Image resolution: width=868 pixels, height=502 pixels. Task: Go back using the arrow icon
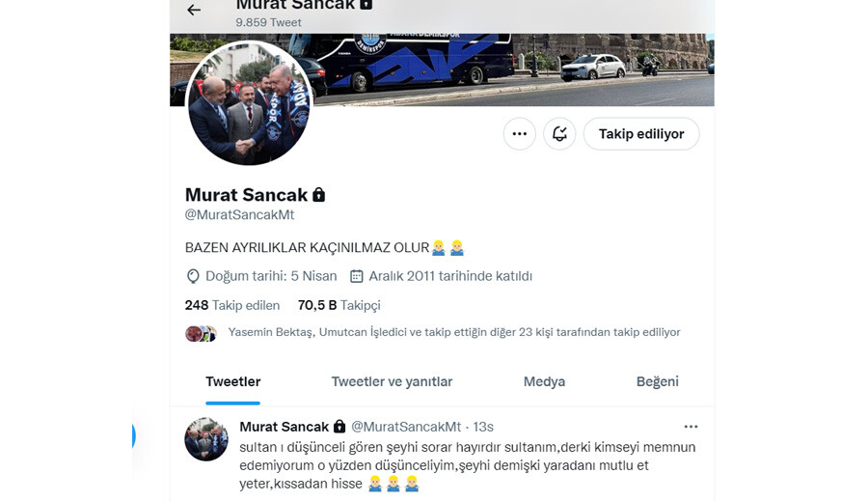click(x=194, y=10)
